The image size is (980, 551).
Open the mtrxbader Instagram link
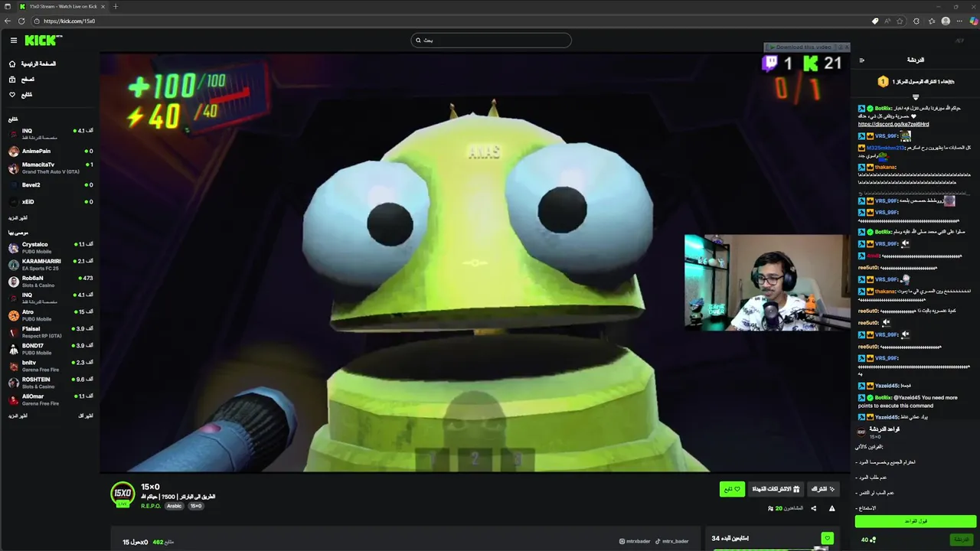[635, 541]
